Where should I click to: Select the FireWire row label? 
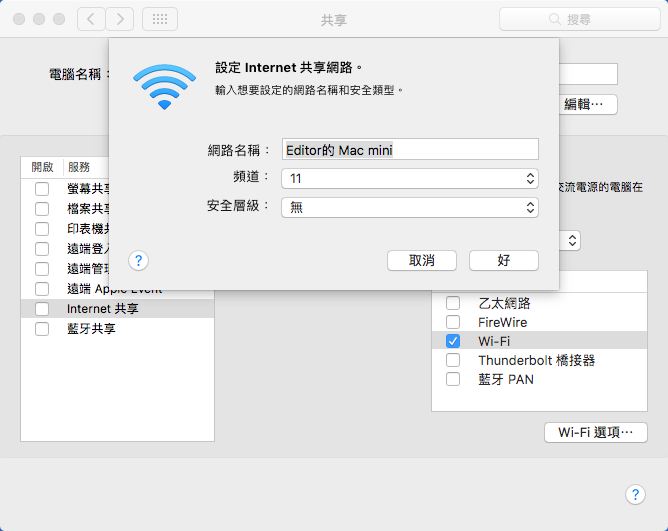(502, 323)
